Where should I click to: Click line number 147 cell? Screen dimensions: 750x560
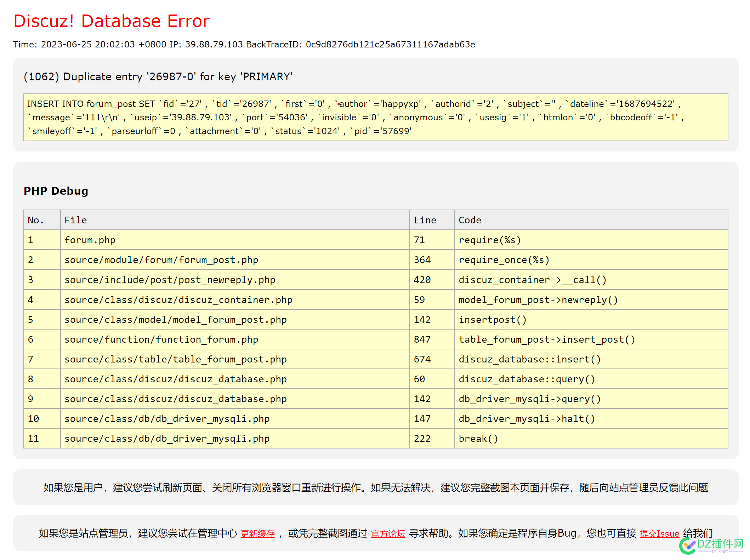pos(432,419)
